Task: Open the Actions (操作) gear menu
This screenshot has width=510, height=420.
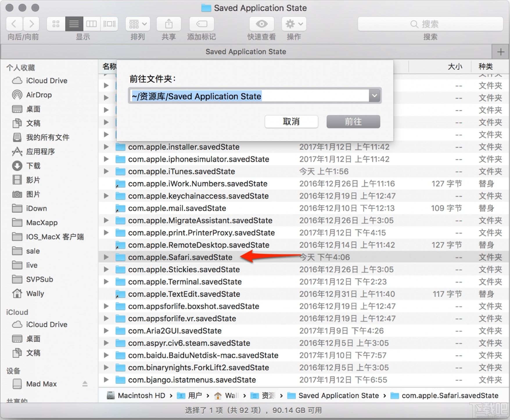Action: coord(293,24)
